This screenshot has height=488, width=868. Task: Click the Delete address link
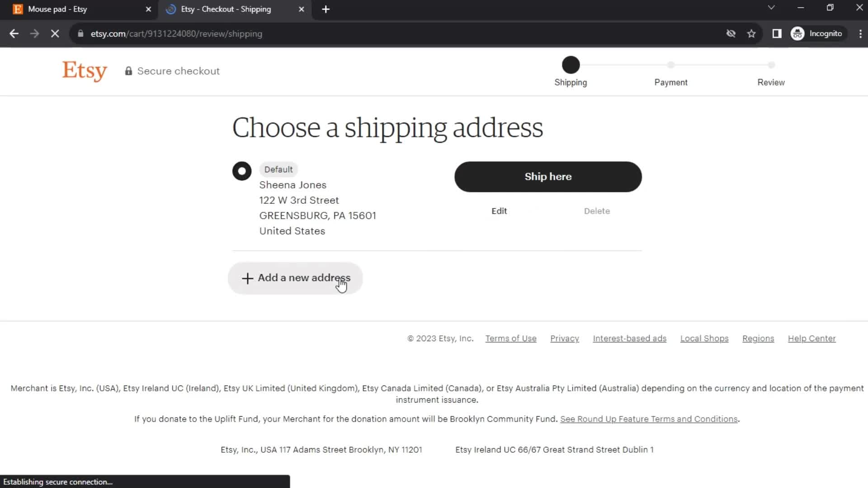pyautogui.click(x=597, y=211)
